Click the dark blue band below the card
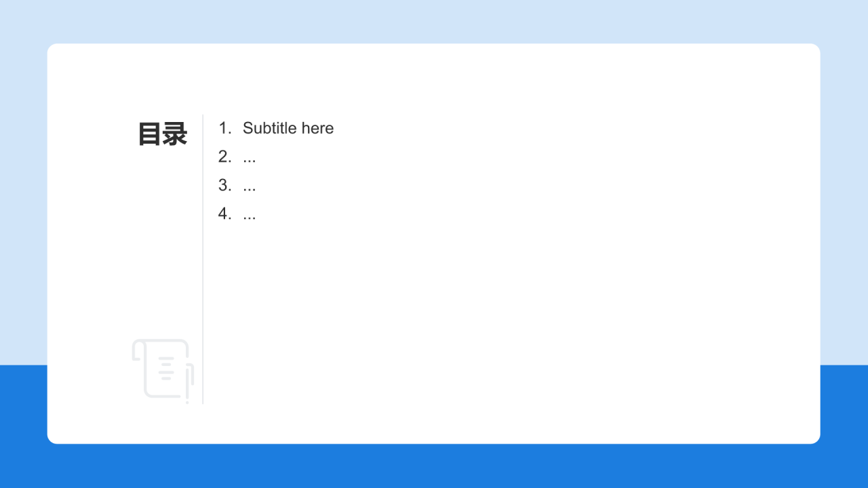 [434, 466]
